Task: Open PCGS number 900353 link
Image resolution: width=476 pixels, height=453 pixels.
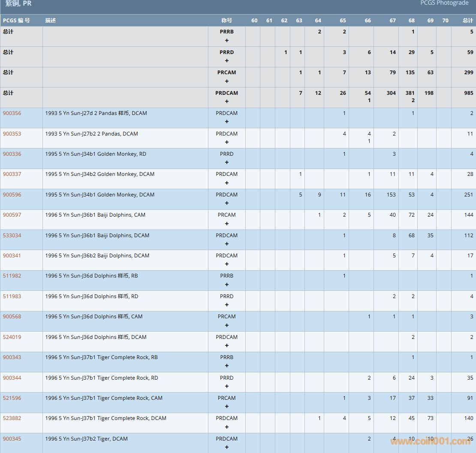Action: (12, 134)
